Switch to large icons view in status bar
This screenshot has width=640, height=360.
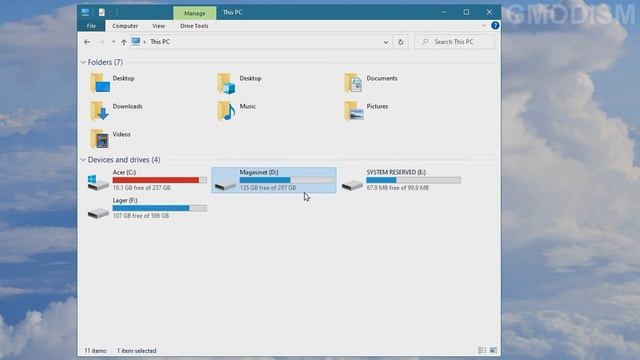[x=493, y=351]
